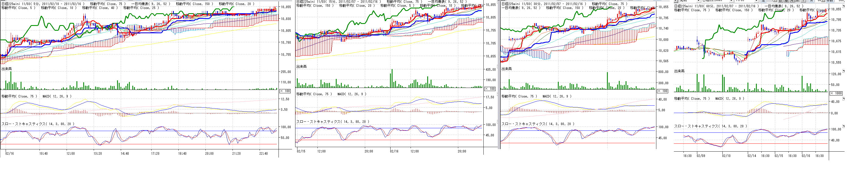Click the ×100 scale box in 5分 chart
The image size is (868, 186).
click(x=285, y=91)
